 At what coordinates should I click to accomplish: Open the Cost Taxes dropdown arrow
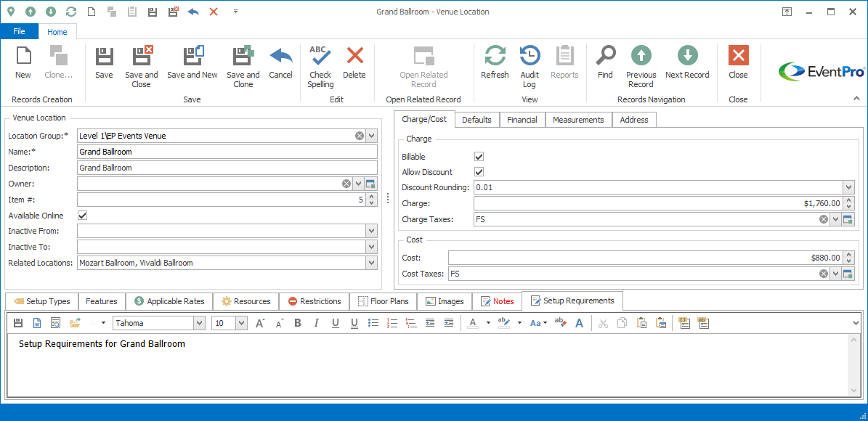pos(836,274)
